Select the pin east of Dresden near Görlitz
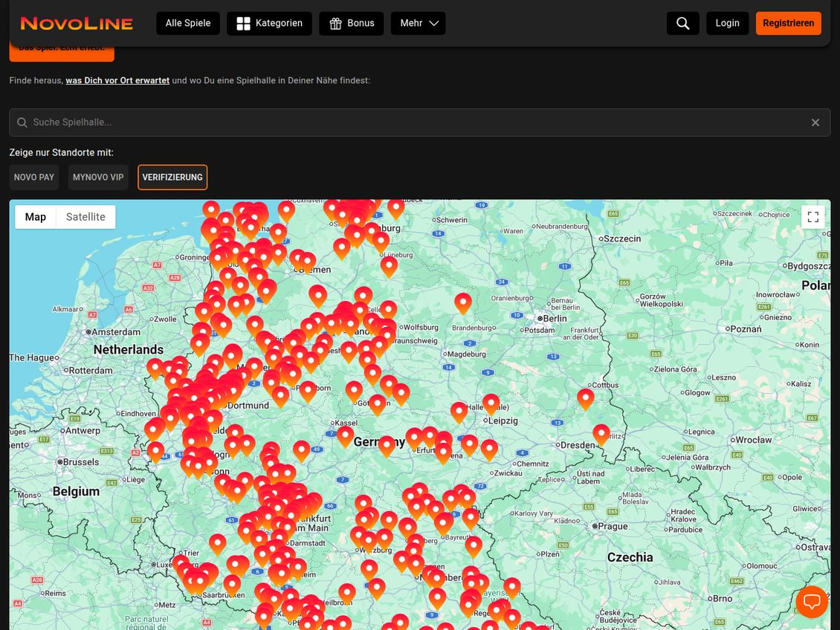 pyautogui.click(x=601, y=434)
